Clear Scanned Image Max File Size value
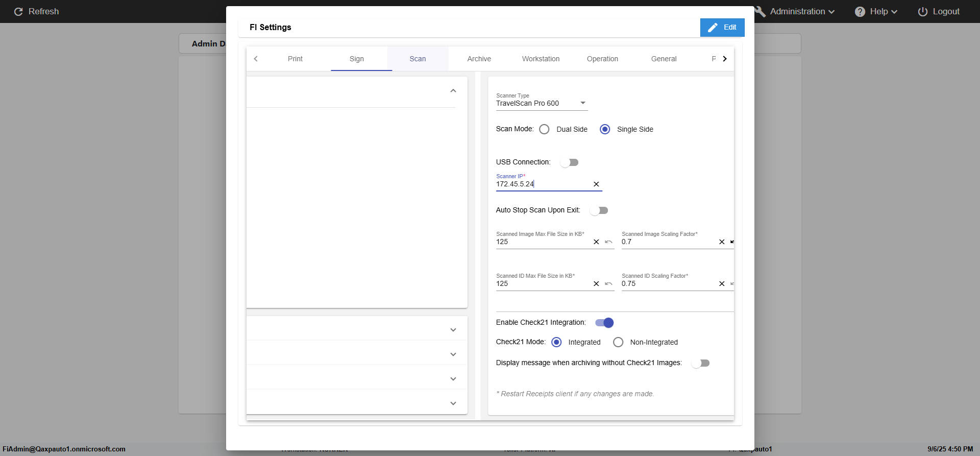The height and width of the screenshot is (456, 980). pos(596,242)
